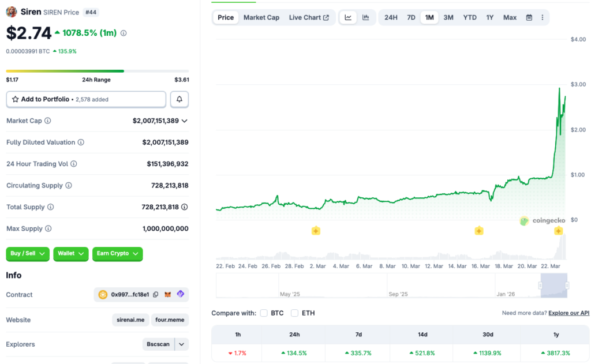Viewport: 591px width, 364px height.
Task: Click the Market Cap info icon
Action: 48,121
